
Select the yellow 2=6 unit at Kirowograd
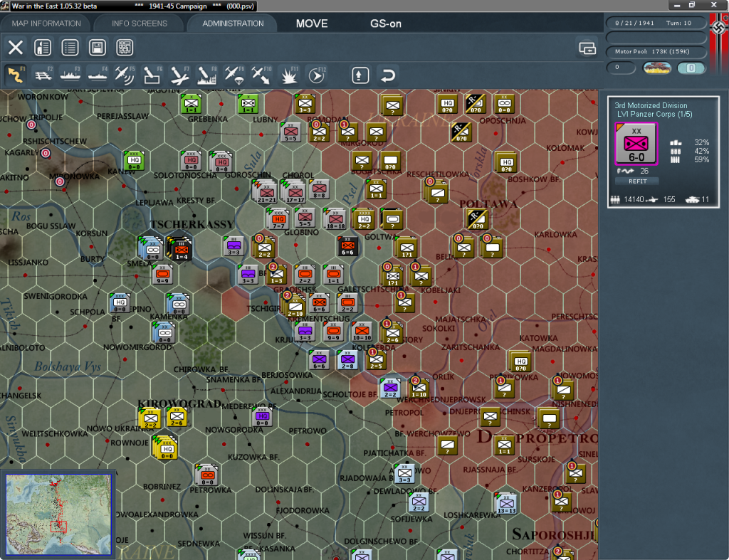point(177,417)
